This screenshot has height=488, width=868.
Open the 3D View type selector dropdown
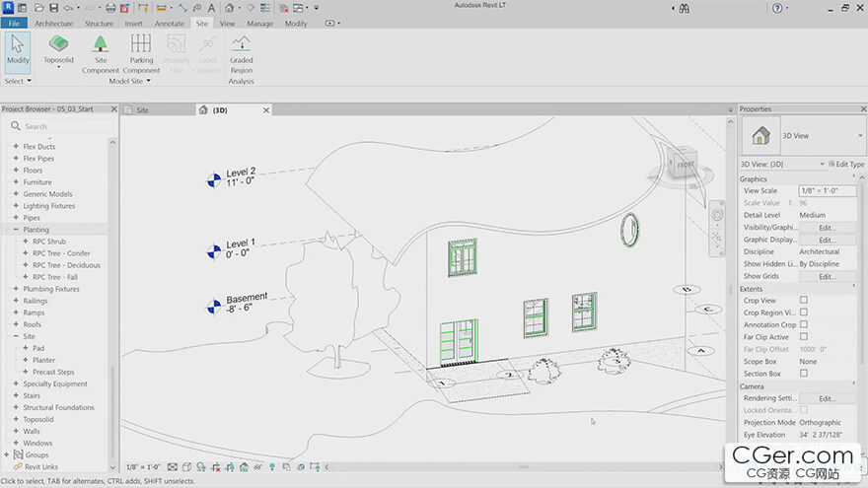860,136
